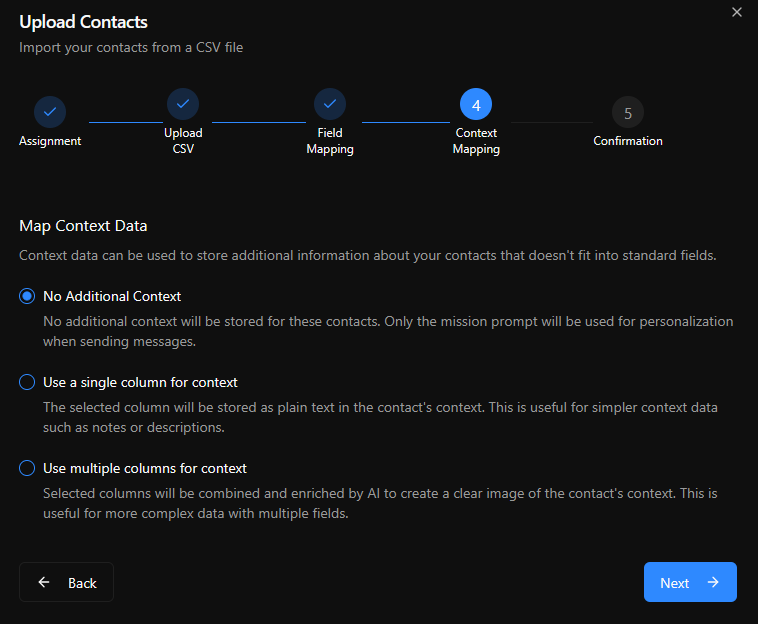Click the Upload CSV step checkmark circle
758x624 pixels.
point(183,104)
